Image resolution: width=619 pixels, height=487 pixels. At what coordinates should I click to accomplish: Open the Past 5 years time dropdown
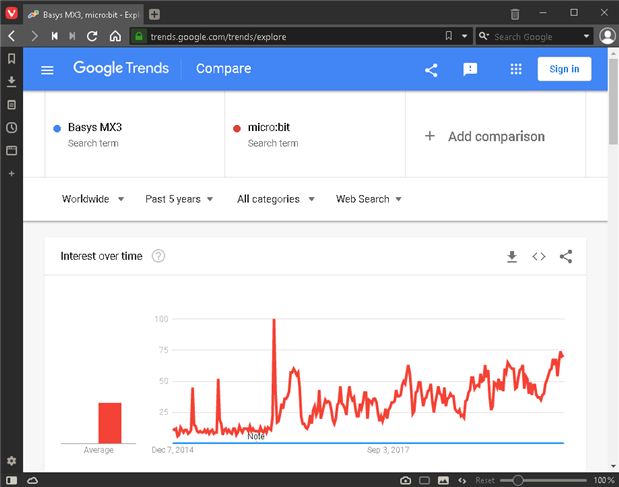click(179, 199)
